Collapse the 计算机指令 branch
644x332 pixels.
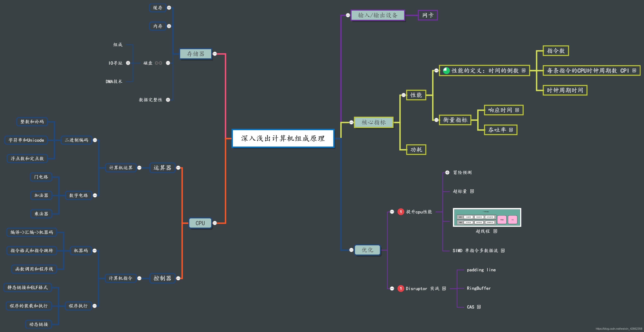pos(139,278)
